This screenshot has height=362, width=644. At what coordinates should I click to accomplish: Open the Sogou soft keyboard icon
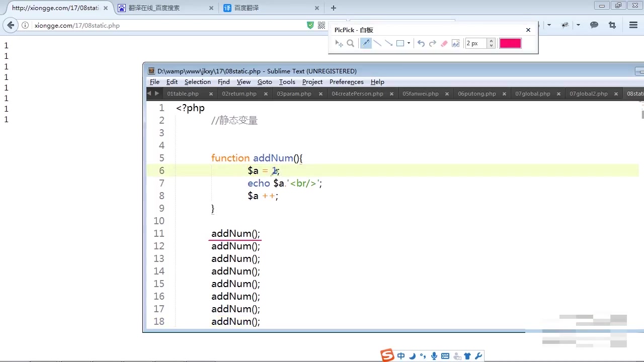(445, 356)
